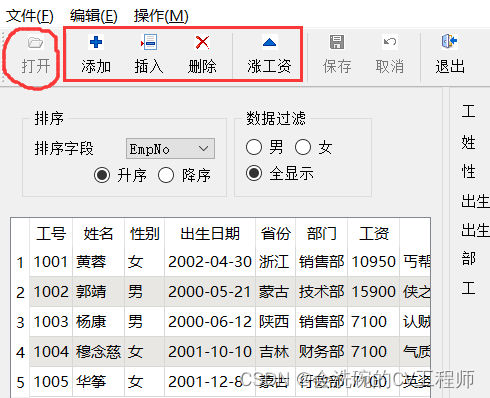
Task: Expand the 排序字段 EmpNo combo box
Action: pyautogui.click(x=170, y=149)
